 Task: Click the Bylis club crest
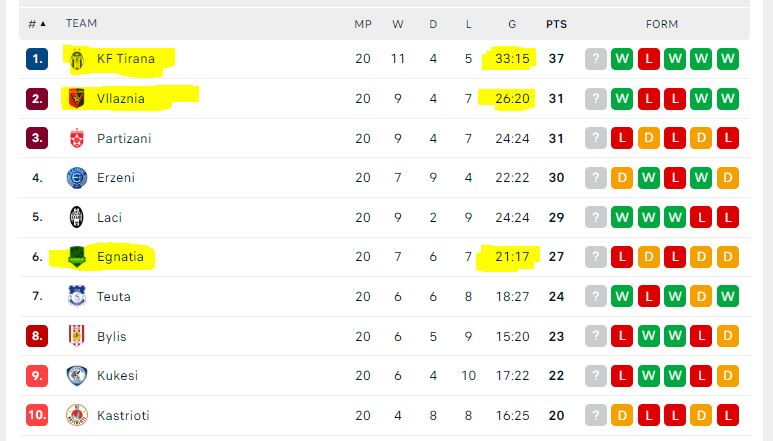(x=76, y=336)
